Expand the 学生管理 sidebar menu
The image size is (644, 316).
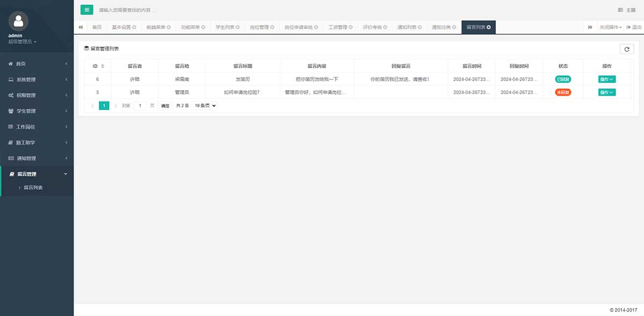tap(36, 111)
